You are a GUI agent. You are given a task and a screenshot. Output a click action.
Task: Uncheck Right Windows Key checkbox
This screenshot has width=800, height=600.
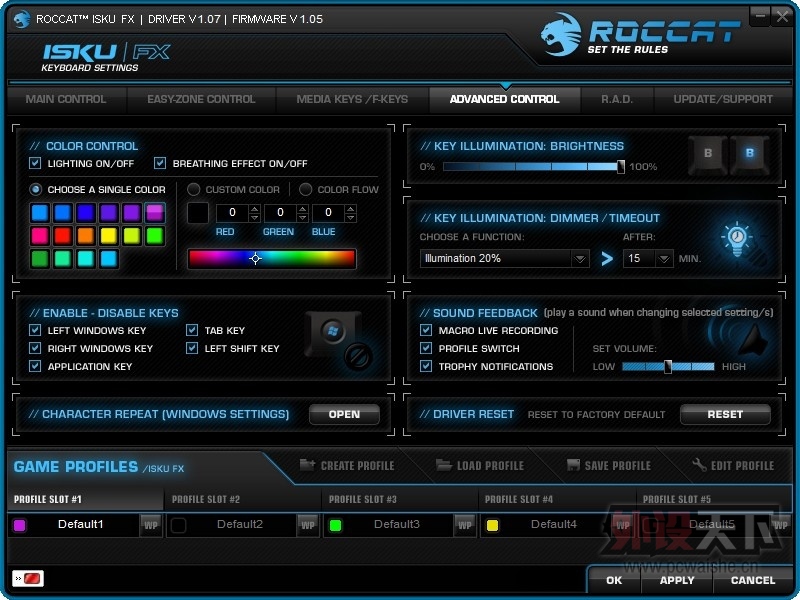(x=35, y=348)
